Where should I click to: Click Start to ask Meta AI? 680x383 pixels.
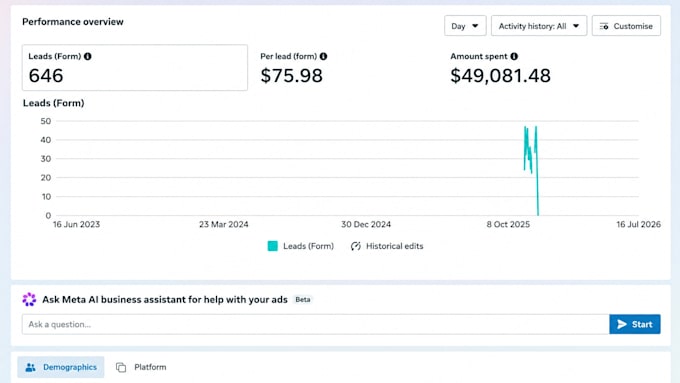click(635, 324)
